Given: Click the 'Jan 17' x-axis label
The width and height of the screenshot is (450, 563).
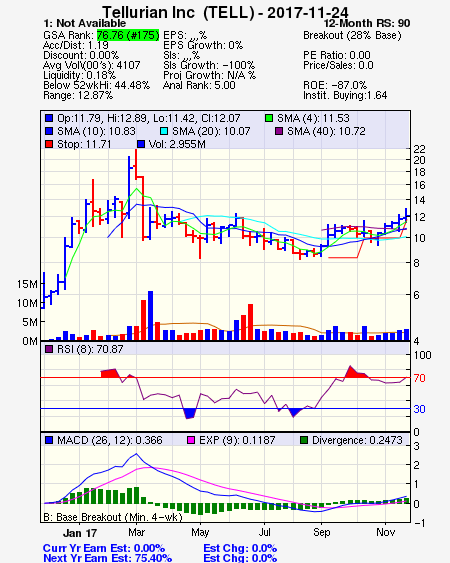Looking at the screenshot, I should click(80, 533).
